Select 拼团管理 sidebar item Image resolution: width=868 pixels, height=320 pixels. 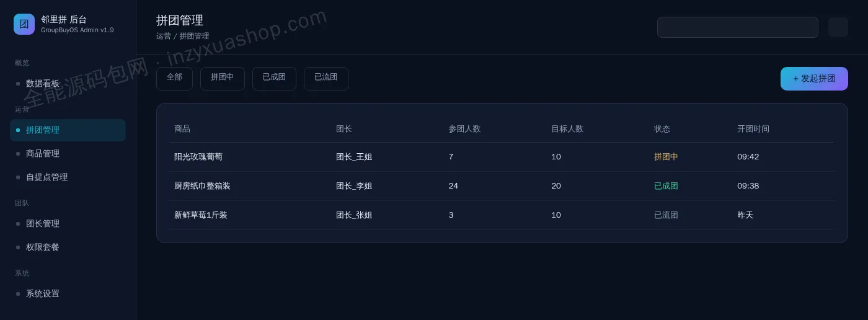pyautogui.click(x=68, y=130)
